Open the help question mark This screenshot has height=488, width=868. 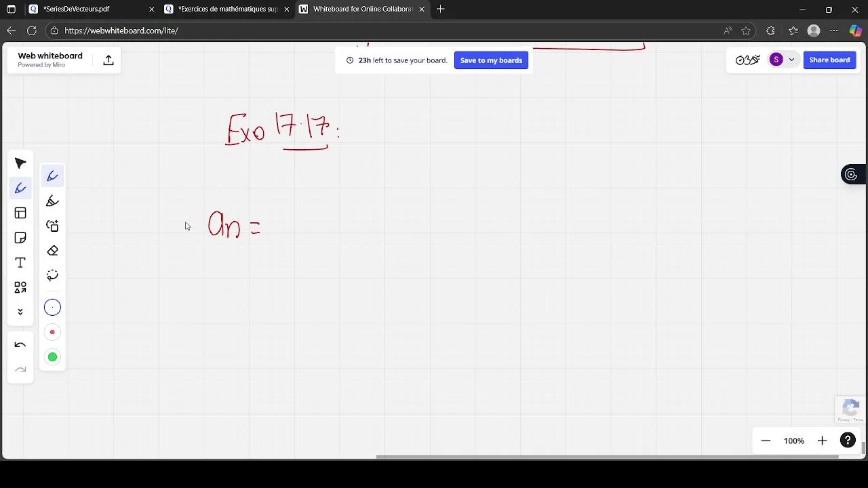click(848, 441)
